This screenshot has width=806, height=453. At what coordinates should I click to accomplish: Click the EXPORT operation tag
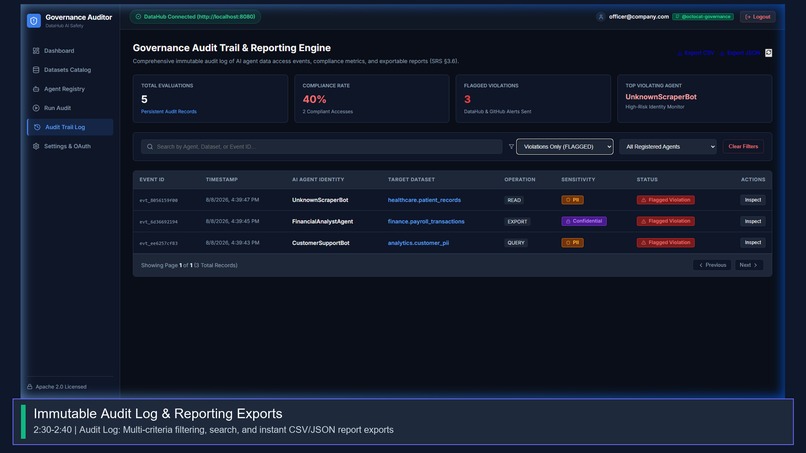coord(517,222)
